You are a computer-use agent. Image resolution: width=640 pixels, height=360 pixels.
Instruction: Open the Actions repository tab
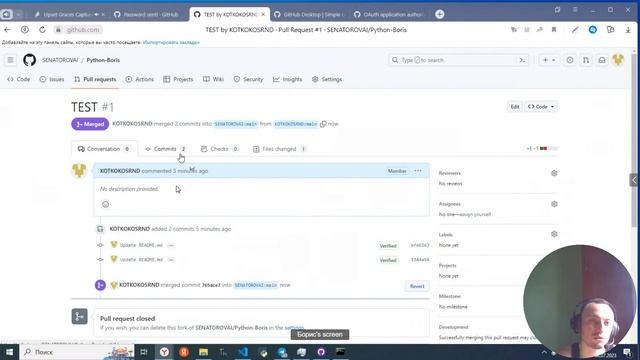tap(140, 79)
